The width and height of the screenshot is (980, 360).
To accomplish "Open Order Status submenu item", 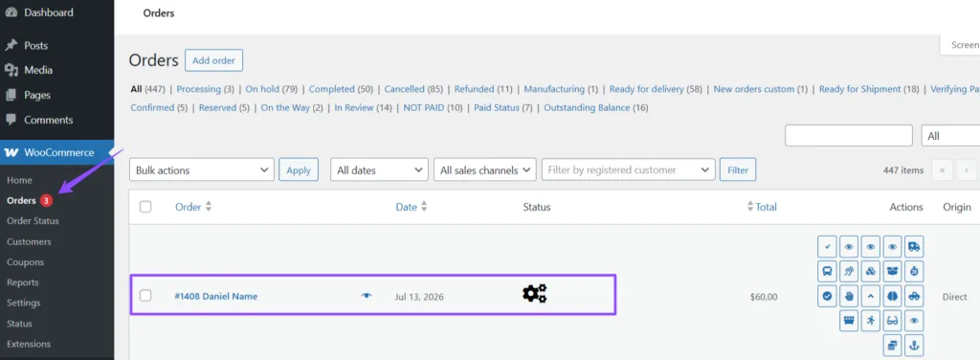I will [x=33, y=220].
